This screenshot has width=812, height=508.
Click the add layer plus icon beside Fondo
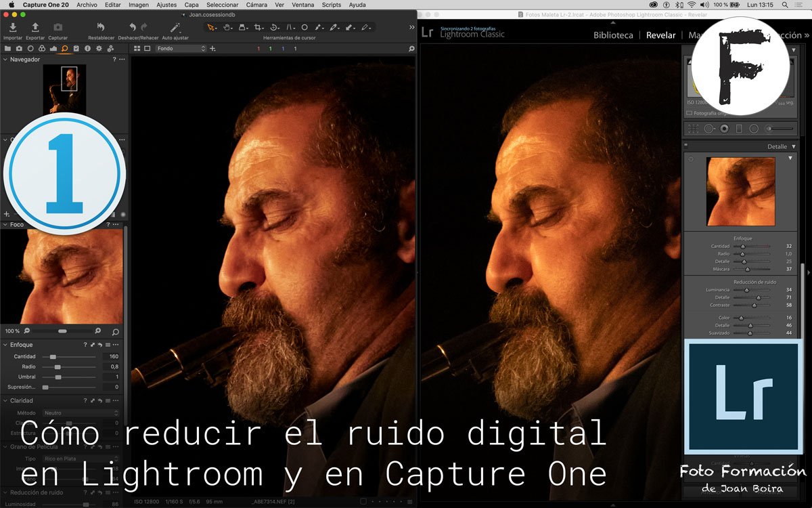212,49
